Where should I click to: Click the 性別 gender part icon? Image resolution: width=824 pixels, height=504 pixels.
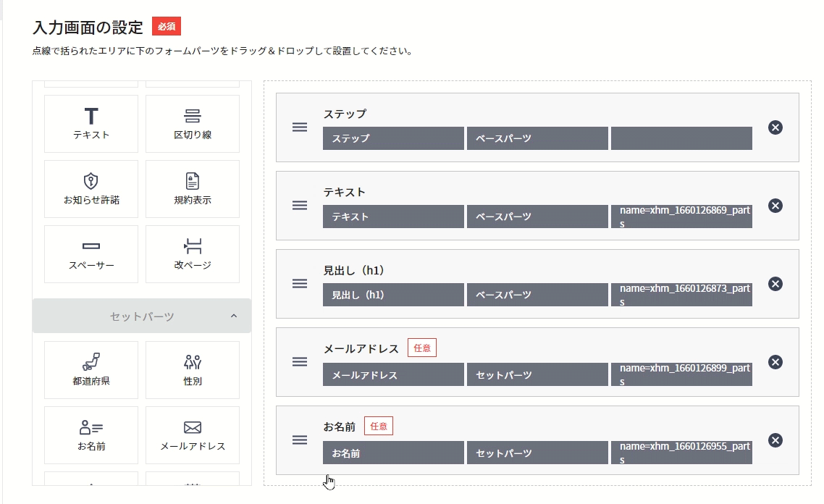click(192, 369)
